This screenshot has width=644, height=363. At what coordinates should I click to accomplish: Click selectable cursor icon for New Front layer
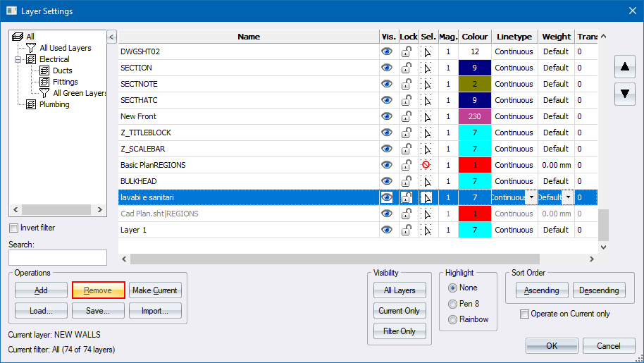426,117
